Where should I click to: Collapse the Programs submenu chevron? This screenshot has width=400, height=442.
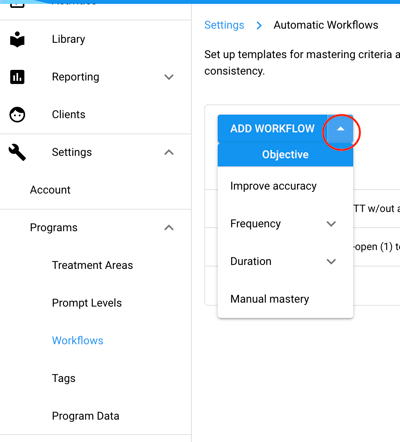[x=169, y=228]
